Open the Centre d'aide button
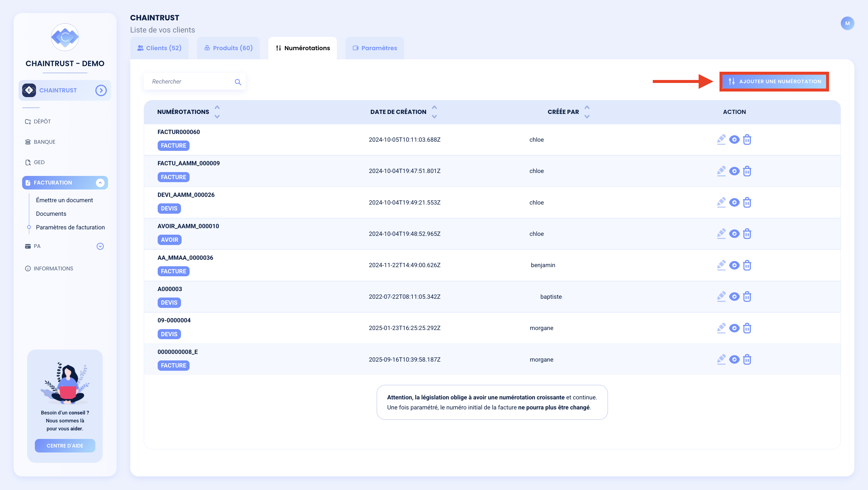The height and width of the screenshot is (490, 868). coord(65,445)
